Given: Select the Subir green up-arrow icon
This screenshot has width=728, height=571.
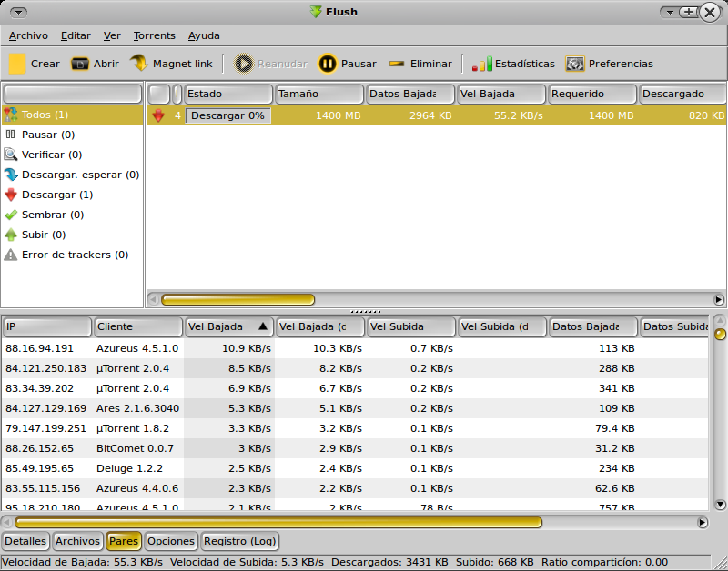Looking at the screenshot, I should tap(11, 235).
